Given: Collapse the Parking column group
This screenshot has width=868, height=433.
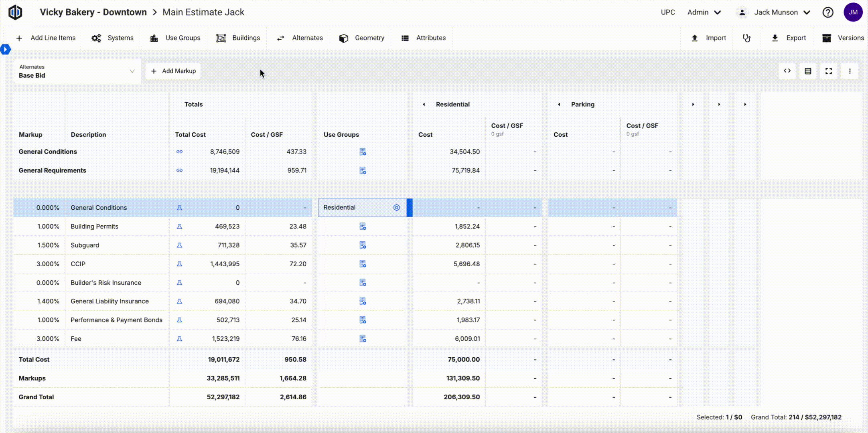Looking at the screenshot, I should click(x=559, y=104).
